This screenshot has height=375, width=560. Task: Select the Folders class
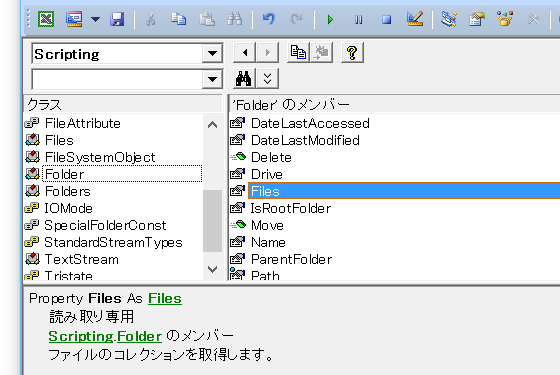point(68,191)
